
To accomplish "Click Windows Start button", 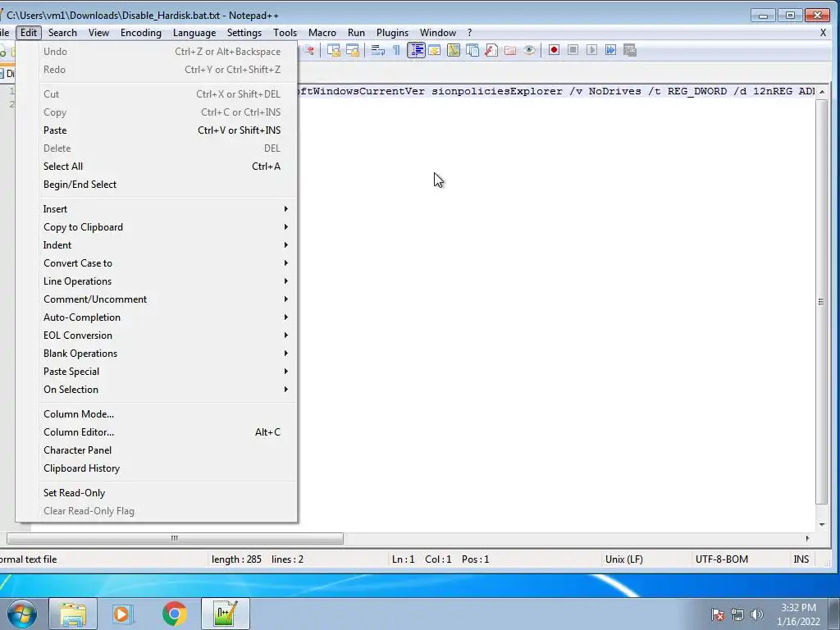I will (x=21, y=614).
